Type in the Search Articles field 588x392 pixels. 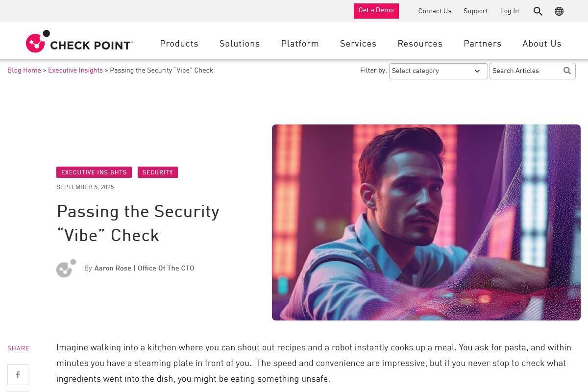coord(525,71)
